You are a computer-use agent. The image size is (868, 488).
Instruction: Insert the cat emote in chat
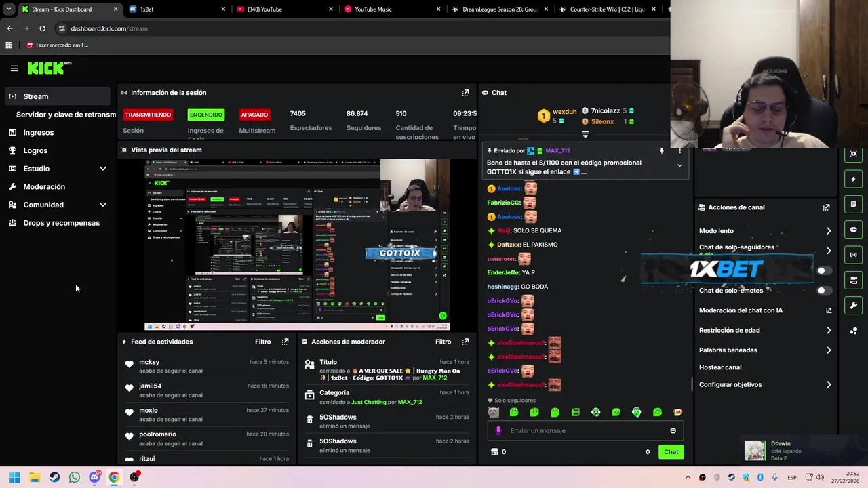pyautogui.click(x=494, y=412)
